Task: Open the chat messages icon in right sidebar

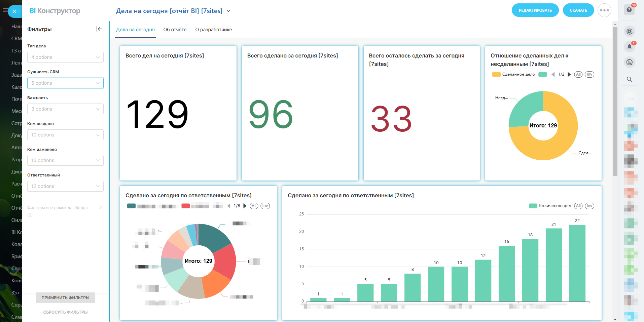Action: point(629,62)
